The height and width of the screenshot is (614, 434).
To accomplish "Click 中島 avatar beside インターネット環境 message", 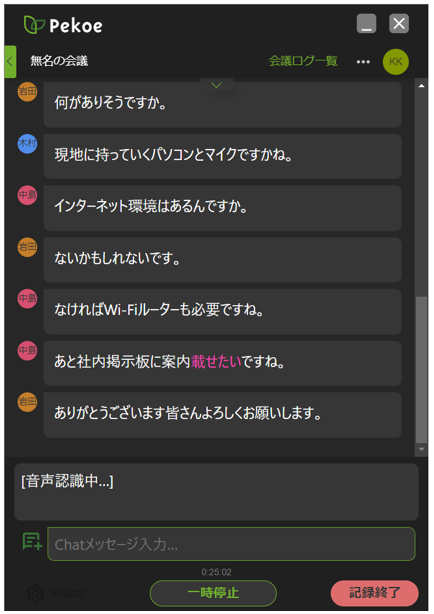I will (x=27, y=195).
